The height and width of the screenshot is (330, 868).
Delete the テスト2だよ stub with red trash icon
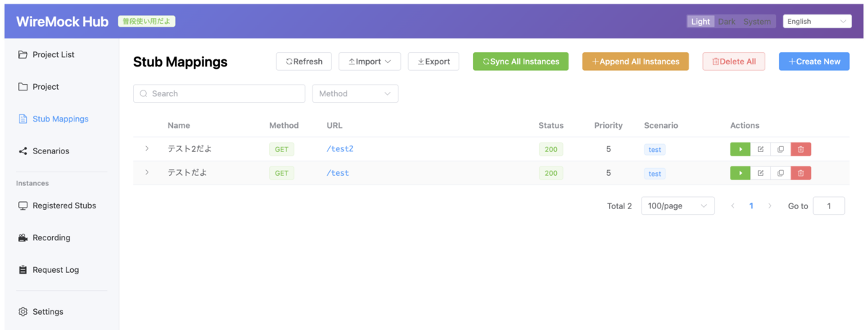801,149
